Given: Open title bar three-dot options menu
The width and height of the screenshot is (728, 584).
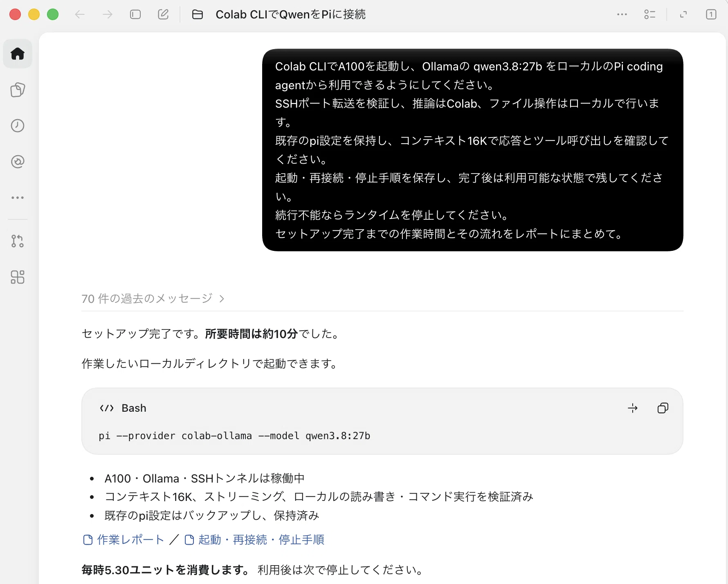Looking at the screenshot, I should 622,14.
